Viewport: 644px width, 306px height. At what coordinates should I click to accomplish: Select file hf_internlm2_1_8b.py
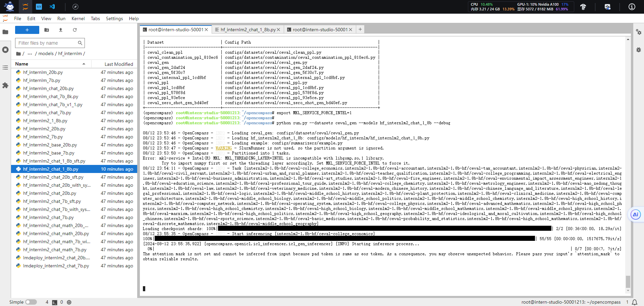[x=74, y=121]
